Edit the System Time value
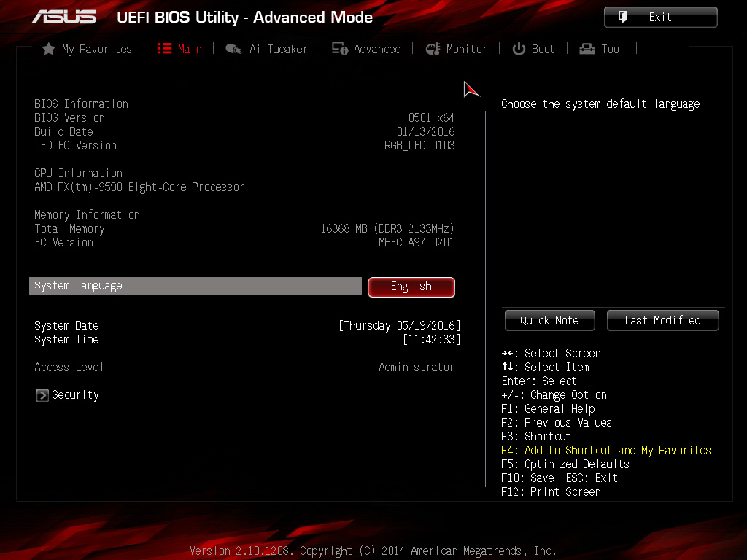The image size is (747, 560). [x=432, y=340]
